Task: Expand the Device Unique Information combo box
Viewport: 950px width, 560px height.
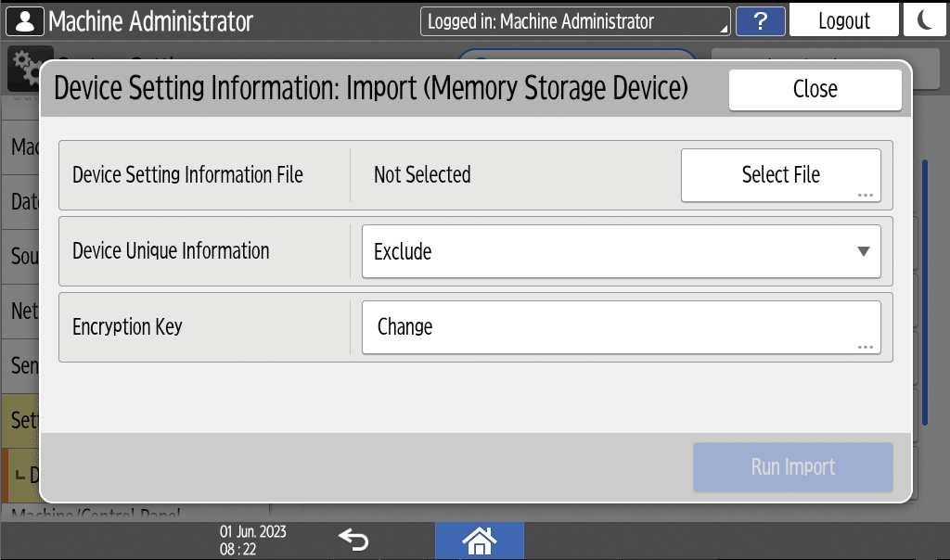Action: 620,251
